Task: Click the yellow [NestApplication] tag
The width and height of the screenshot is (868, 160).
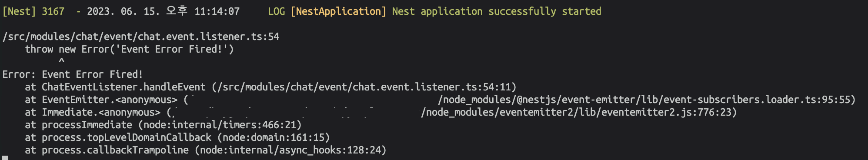Action: pos(338,11)
